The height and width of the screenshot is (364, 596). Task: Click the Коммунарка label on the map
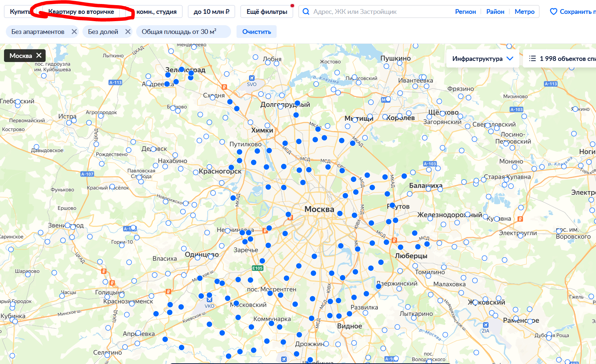pos(272,319)
